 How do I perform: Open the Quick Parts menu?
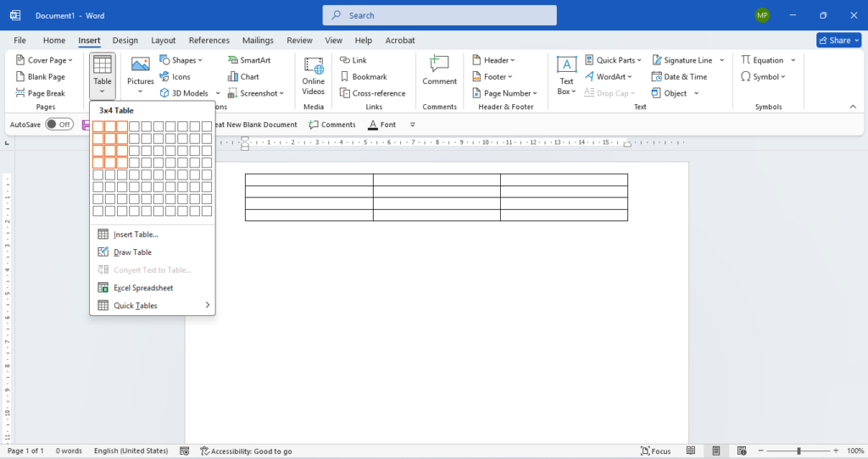pos(614,60)
